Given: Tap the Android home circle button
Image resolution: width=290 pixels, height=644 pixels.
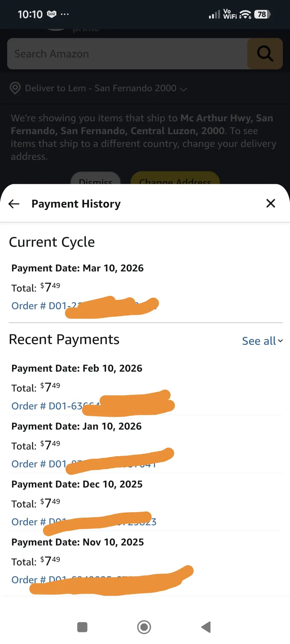Looking at the screenshot, I should click(x=144, y=627).
